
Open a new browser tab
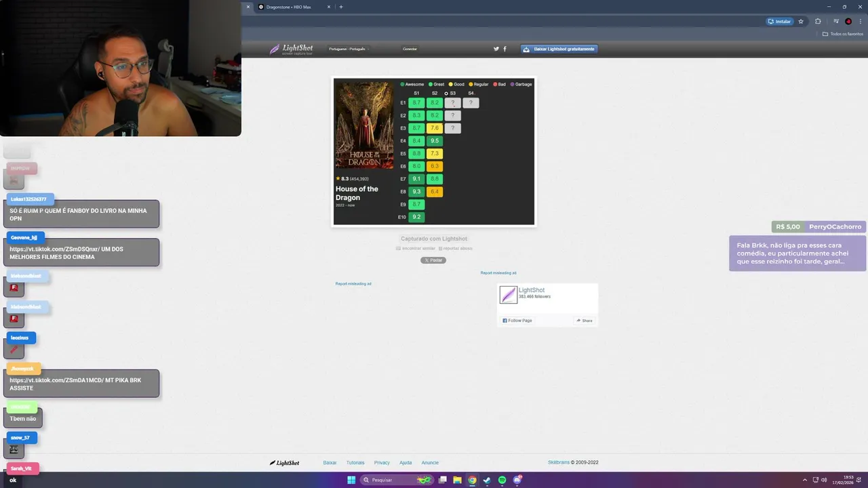click(x=341, y=7)
